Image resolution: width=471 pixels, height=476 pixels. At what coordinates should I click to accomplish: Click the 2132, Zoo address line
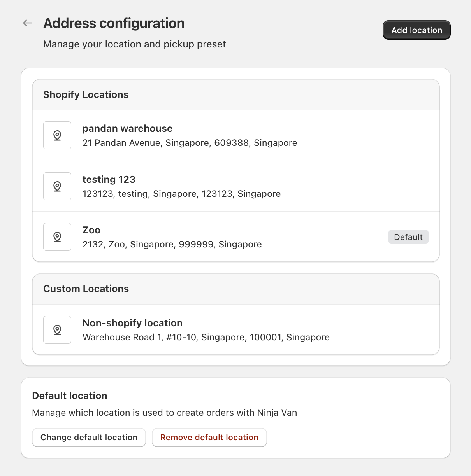coord(172,245)
